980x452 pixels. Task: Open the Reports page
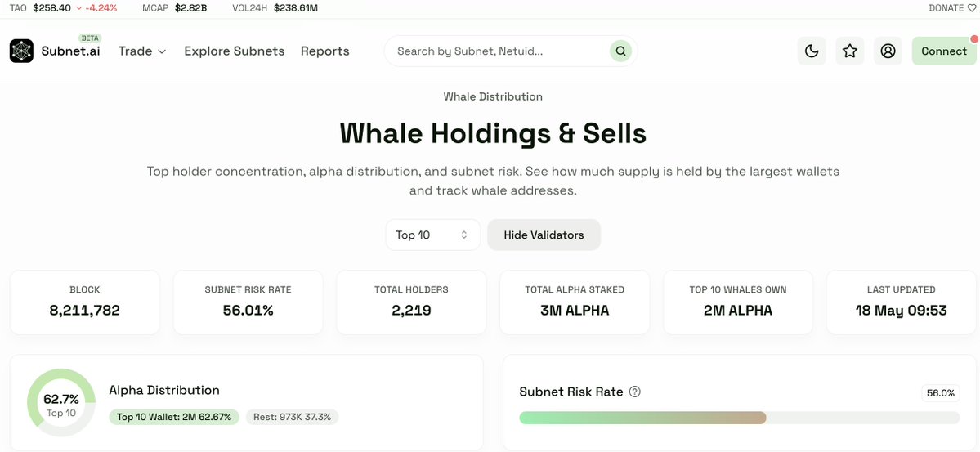pyautogui.click(x=324, y=51)
